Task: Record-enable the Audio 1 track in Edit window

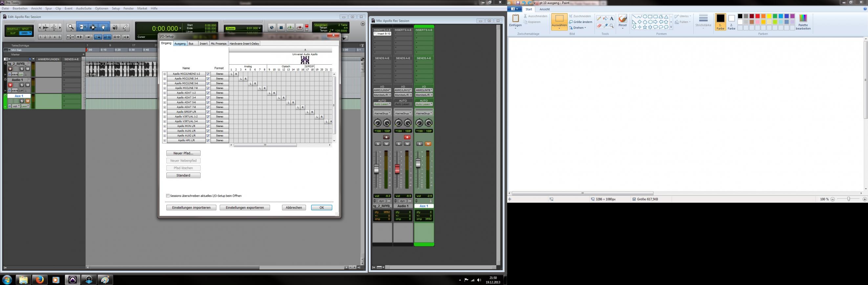Action: click(11, 85)
